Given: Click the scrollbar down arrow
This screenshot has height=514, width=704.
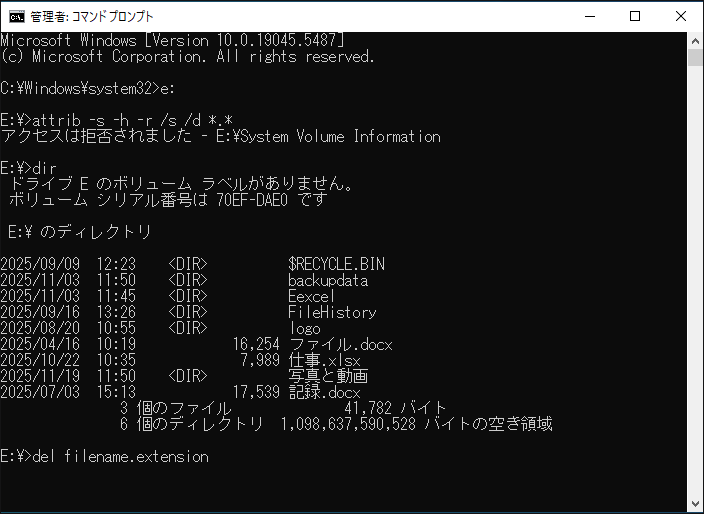Looking at the screenshot, I should pos(695,503).
